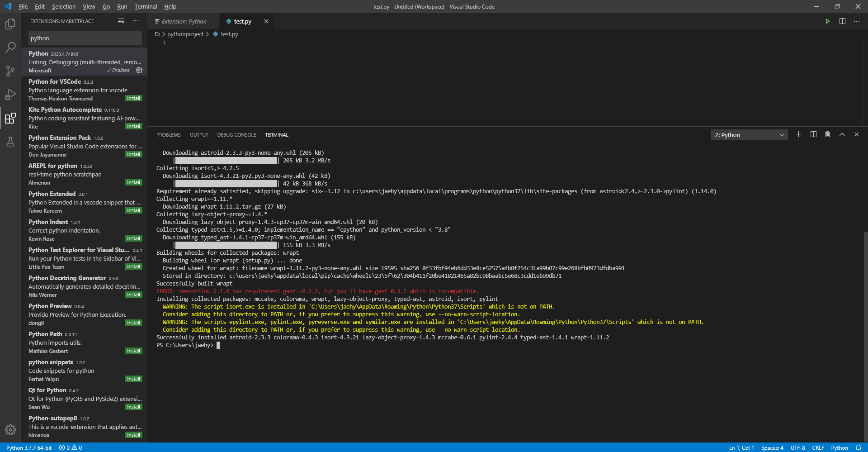868x452 pixels.
Task: Open the File menu
Action: pos(23,6)
